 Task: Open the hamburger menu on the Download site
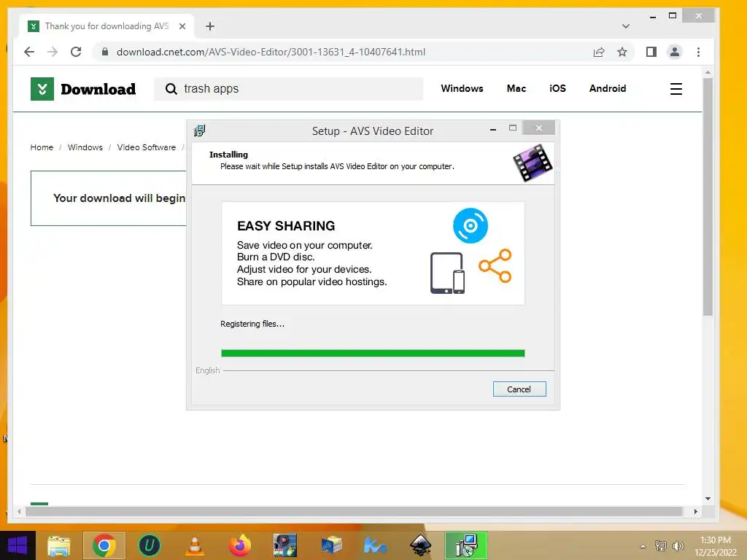[x=676, y=89]
